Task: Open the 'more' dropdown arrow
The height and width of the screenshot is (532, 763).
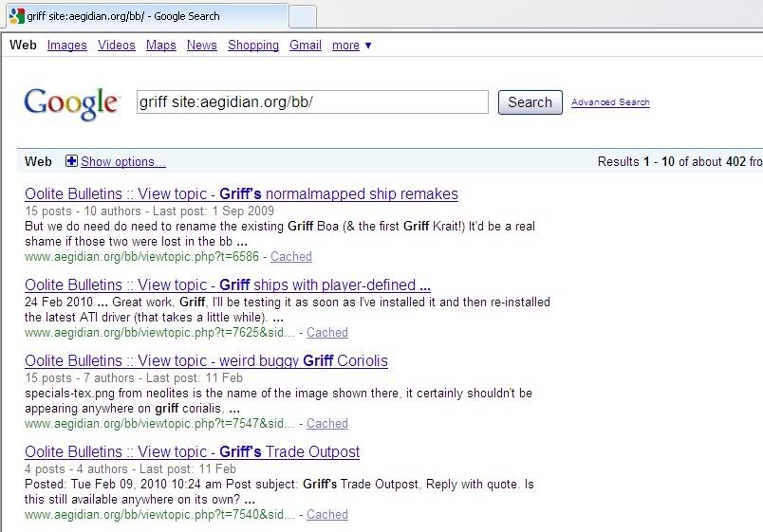Action: pyautogui.click(x=368, y=46)
